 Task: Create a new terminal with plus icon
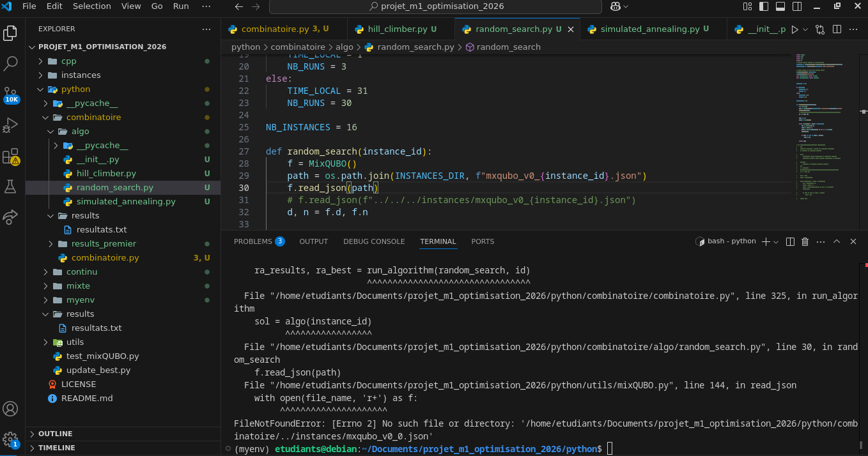click(766, 241)
